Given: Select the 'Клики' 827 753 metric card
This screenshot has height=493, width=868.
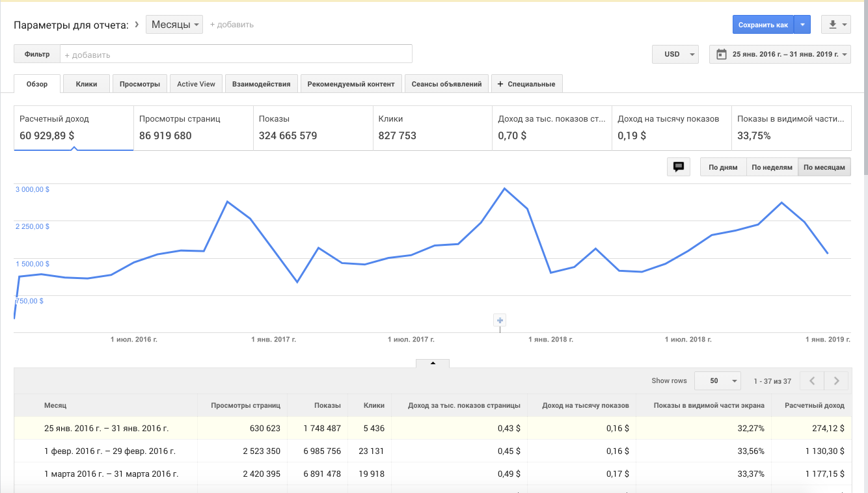Looking at the screenshot, I should pyautogui.click(x=433, y=128).
